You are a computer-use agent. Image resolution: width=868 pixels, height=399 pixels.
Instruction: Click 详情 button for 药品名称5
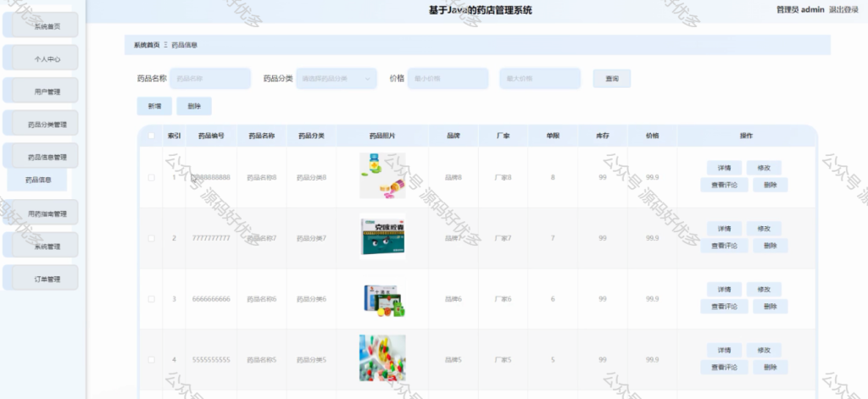[724, 351]
